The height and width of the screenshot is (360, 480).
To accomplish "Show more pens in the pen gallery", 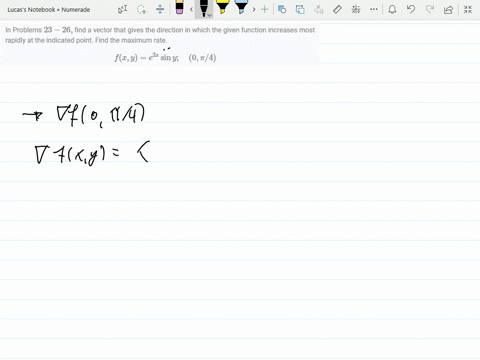I will (x=254, y=9).
